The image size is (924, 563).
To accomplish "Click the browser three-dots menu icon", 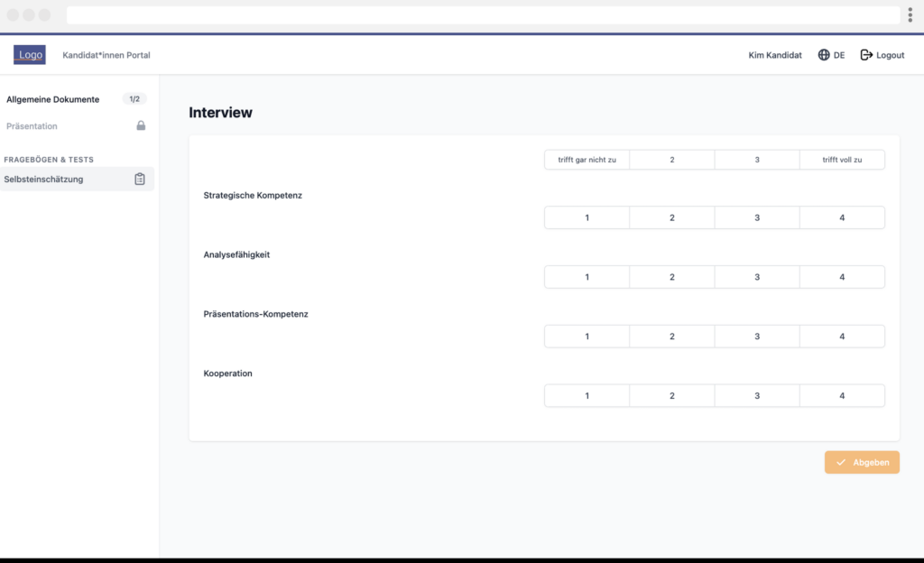I will tap(910, 15).
